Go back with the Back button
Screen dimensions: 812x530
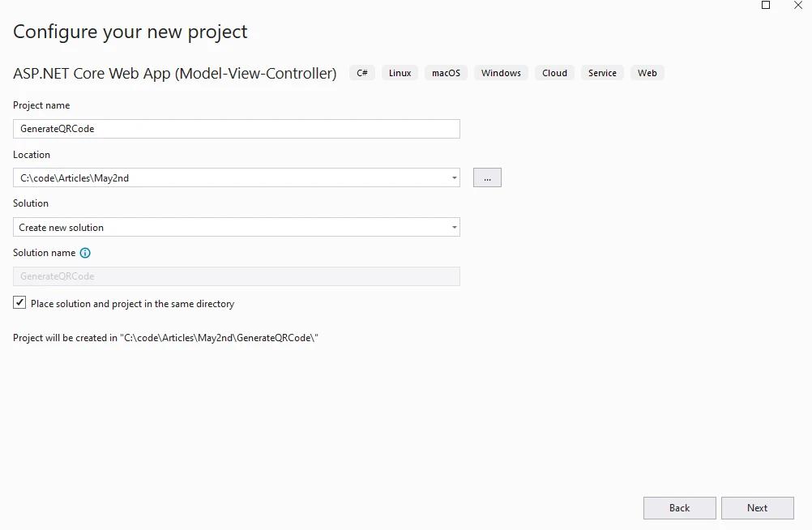679,508
